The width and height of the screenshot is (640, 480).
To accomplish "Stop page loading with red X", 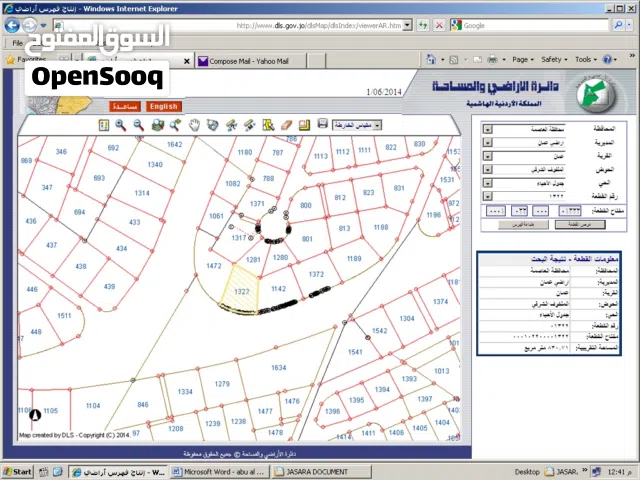I will pos(439,25).
